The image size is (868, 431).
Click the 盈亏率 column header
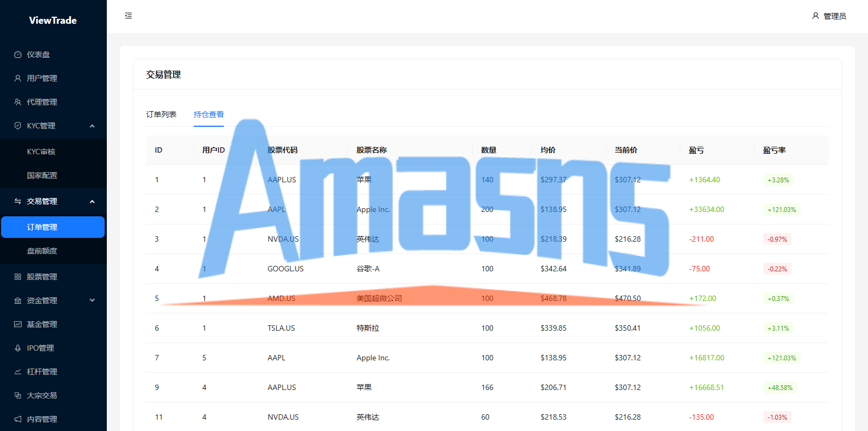(x=774, y=150)
